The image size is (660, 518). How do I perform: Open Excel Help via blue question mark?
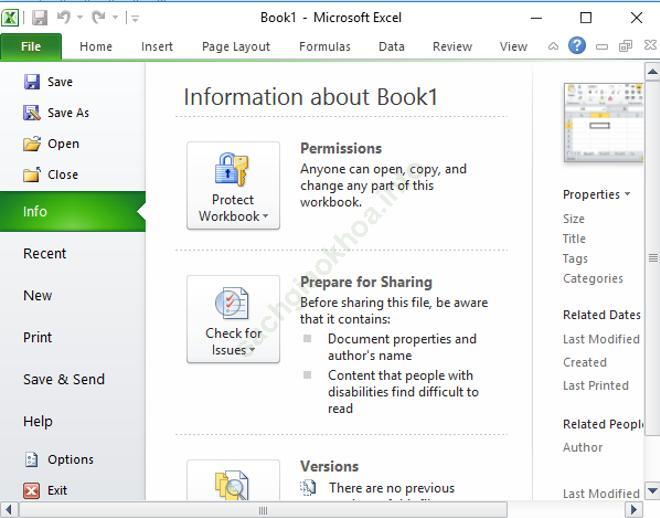tap(577, 45)
